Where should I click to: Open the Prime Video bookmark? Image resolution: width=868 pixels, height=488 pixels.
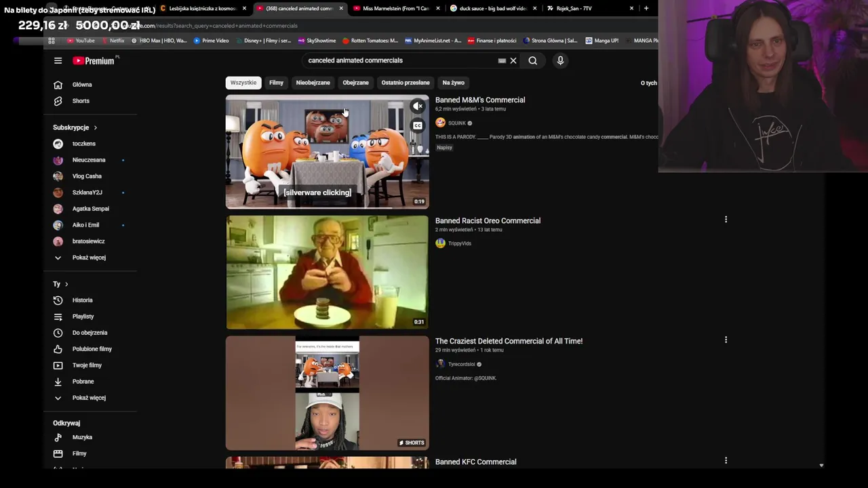[211, 41]
